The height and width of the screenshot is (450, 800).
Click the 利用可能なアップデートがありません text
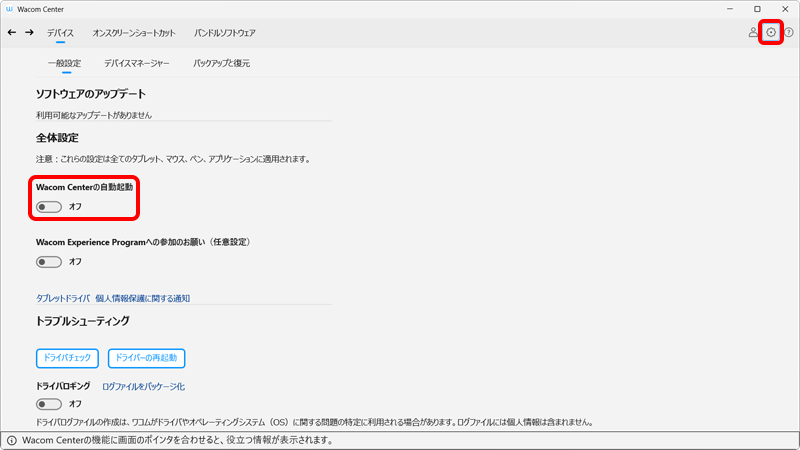point(94,115)
